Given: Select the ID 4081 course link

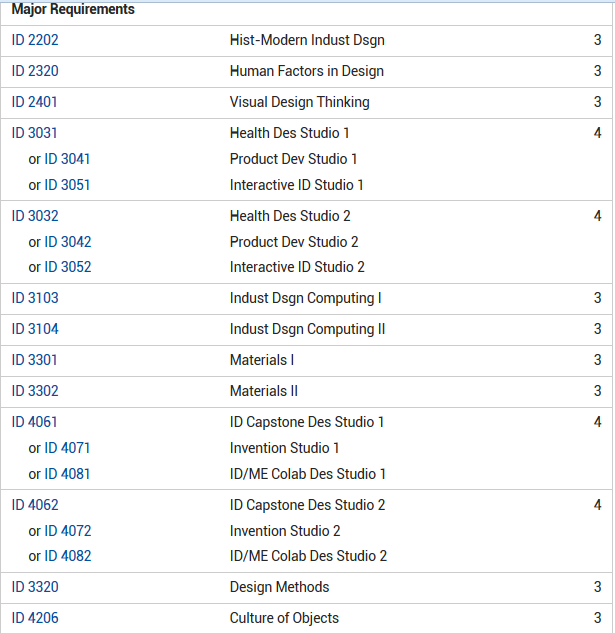Looking at the screenshot, I should [x=67, y=474].
